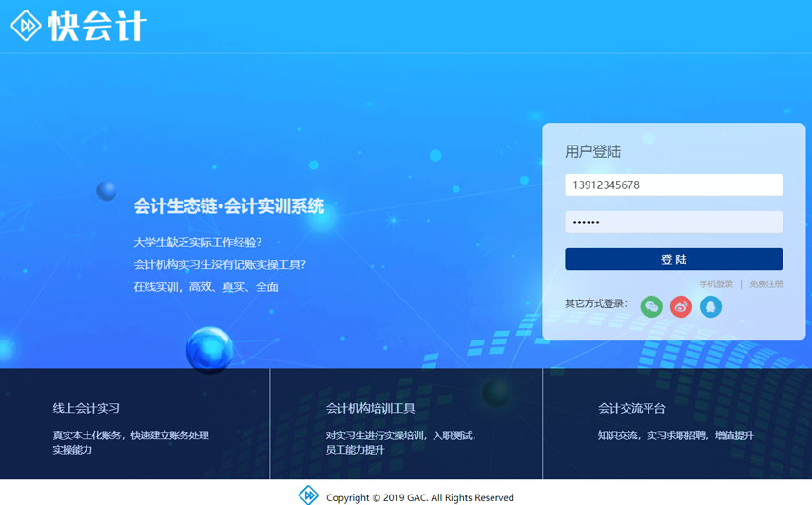Click the 其它方式登录 label
Viewport: 812px width, 505px height.
[596, 304]
